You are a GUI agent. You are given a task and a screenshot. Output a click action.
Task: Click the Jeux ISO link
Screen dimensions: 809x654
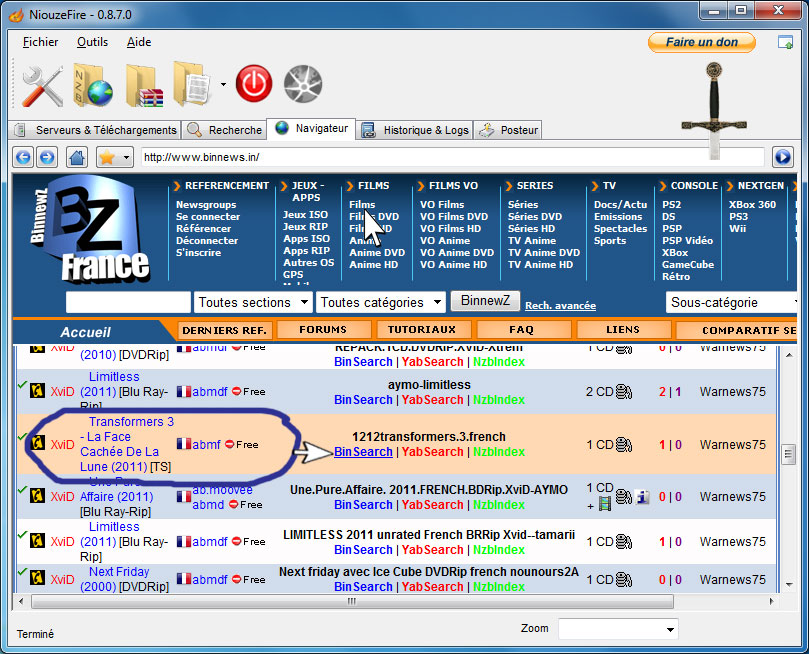tap(305, 215)
